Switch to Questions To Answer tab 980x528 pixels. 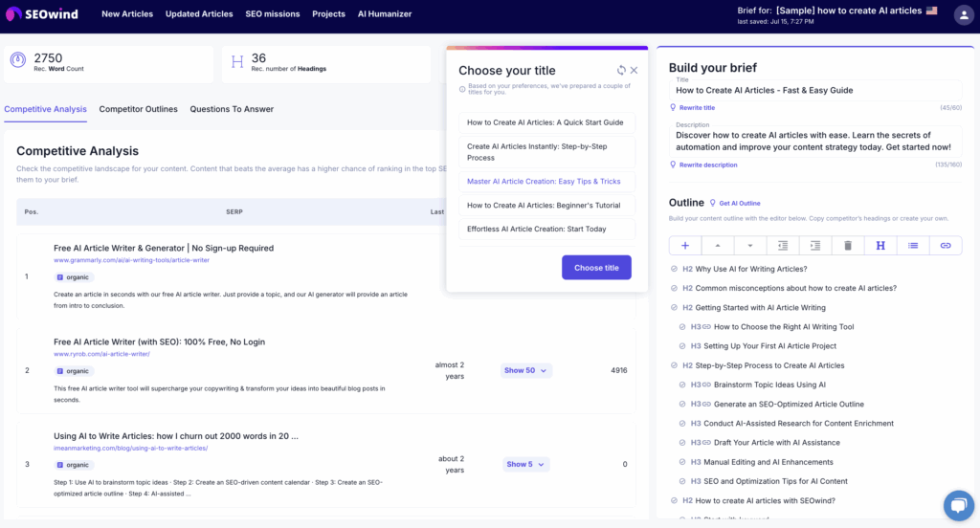point(232,109)
